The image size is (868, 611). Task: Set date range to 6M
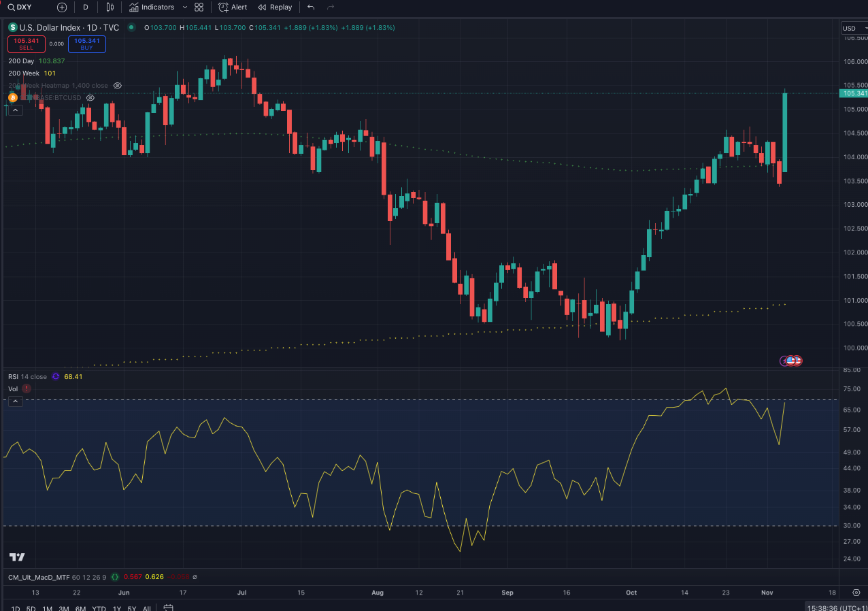point(80,608)
